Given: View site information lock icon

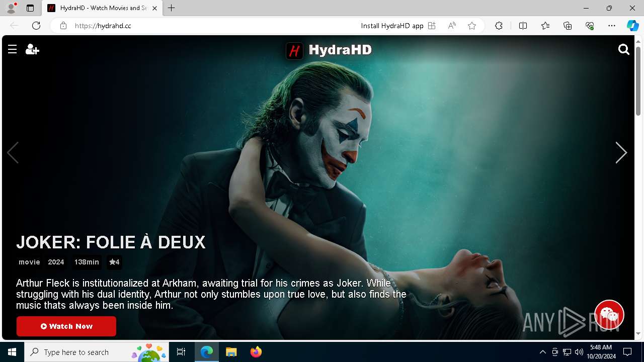Looking at the screenshot, I should pos(63,26).
